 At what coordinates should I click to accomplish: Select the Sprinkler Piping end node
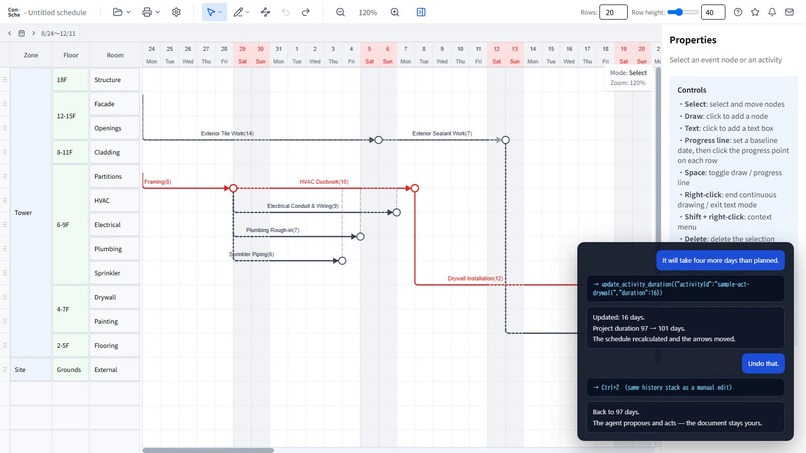click(342, 261)
